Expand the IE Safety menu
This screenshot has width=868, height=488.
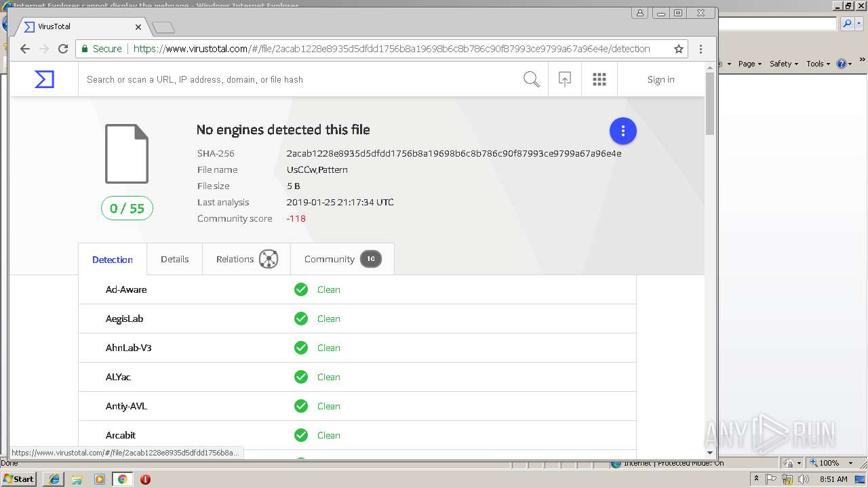783,64
